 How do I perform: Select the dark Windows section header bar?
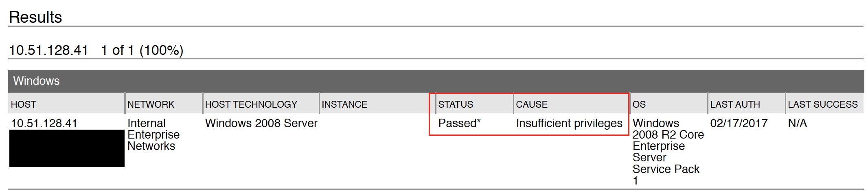[x=436, y=81]
